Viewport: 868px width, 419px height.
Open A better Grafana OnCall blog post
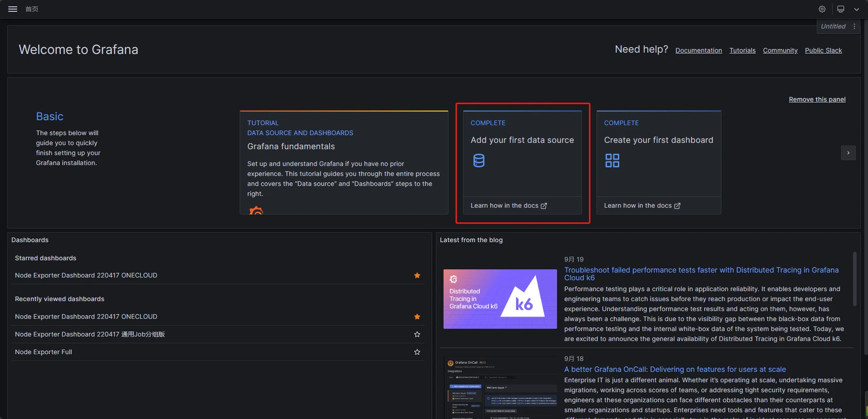[675, 370]
